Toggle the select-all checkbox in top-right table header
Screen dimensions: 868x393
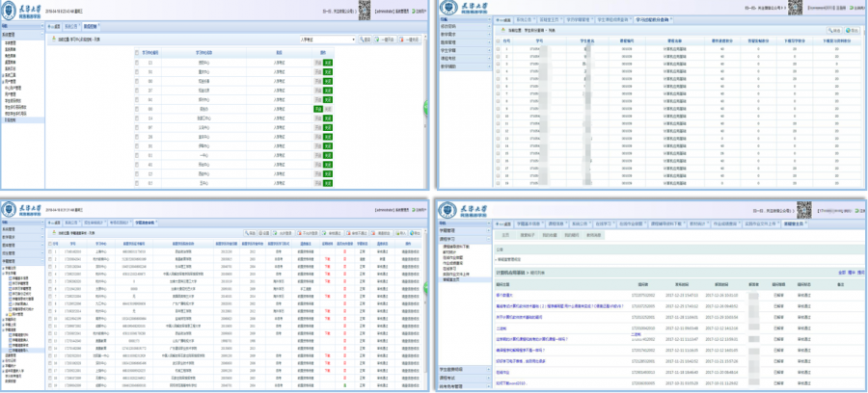(499, 40)
